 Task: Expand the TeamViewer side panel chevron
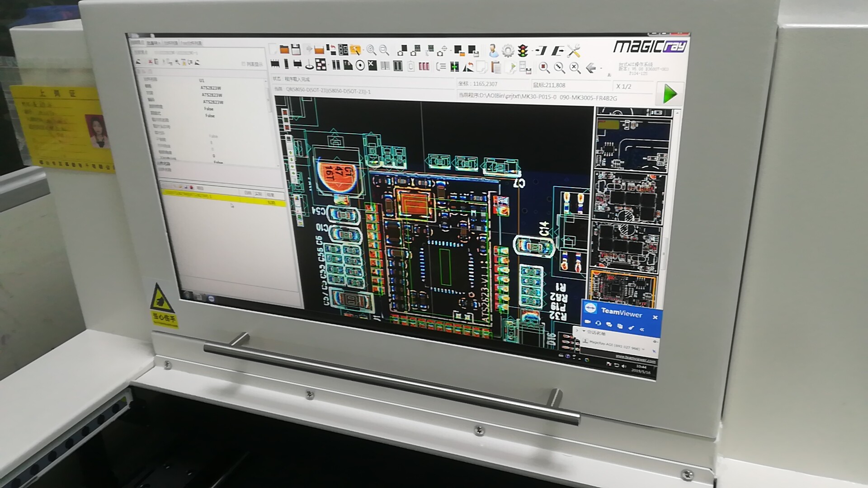click(x=577, y=330)
